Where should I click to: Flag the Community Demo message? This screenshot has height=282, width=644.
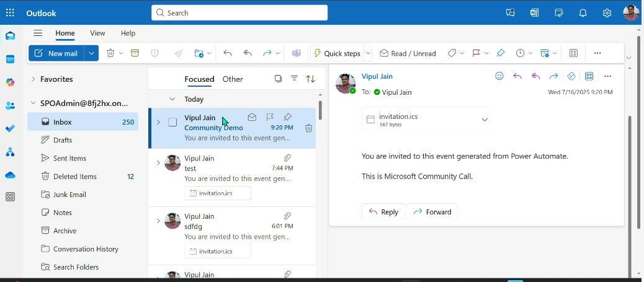[270, 117]
